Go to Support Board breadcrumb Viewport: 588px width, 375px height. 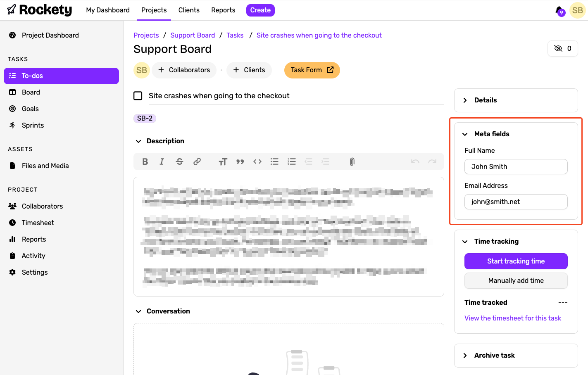193,35
